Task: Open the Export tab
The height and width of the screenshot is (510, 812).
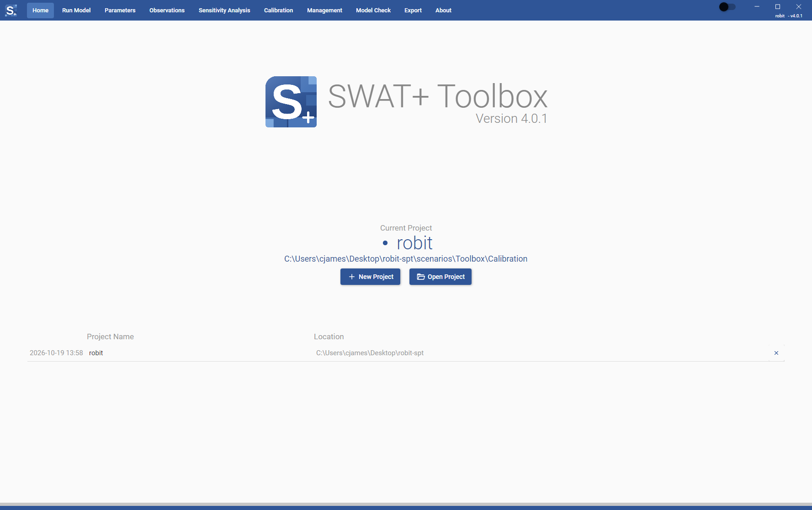Action: tap(413, 10)
